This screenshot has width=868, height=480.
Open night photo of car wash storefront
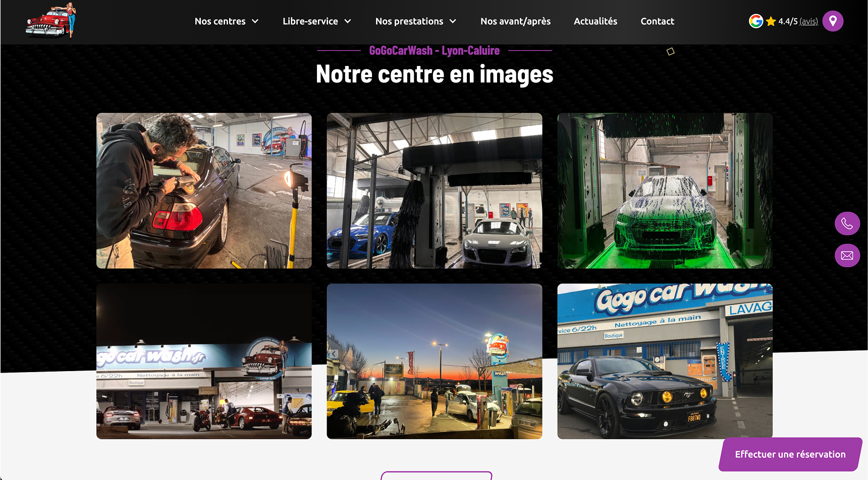click(x=204, y=361)
